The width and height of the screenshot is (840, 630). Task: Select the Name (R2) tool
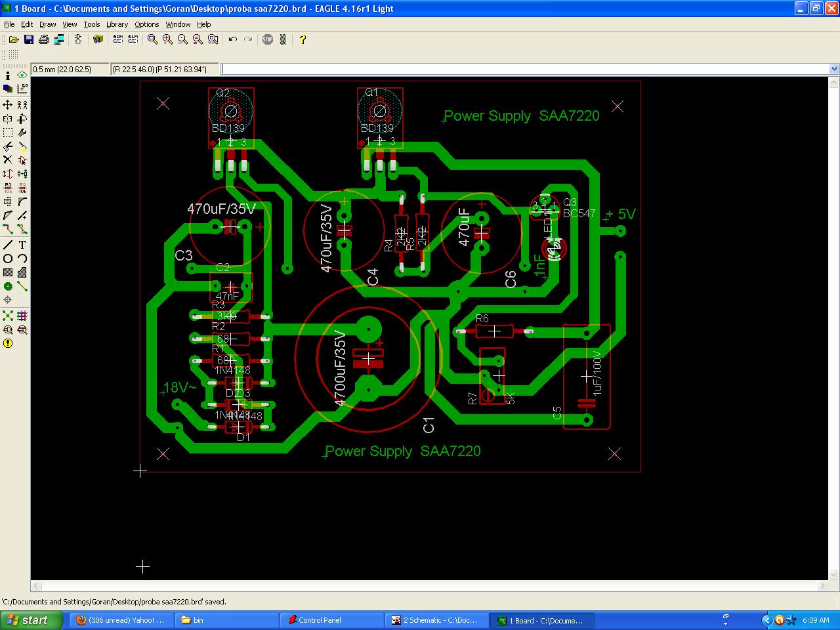[x=8, y=188]
